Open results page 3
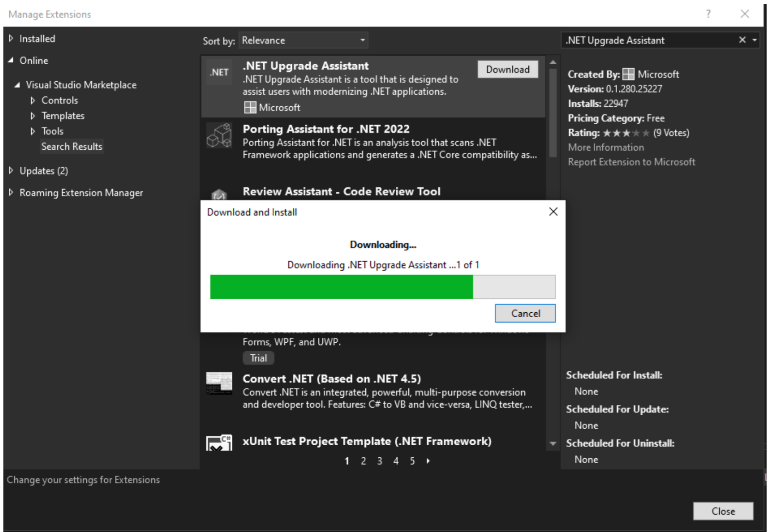The width and height of the screenshot is (769, 532). [379, 461]
